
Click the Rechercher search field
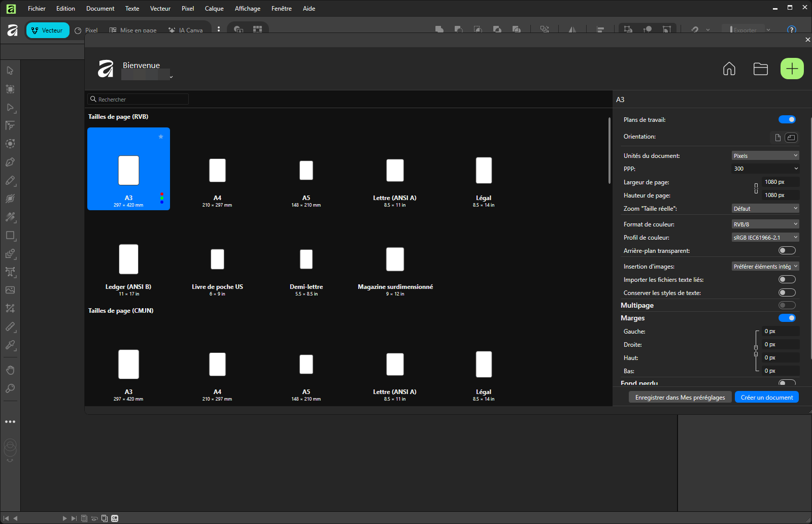[138, 99]
